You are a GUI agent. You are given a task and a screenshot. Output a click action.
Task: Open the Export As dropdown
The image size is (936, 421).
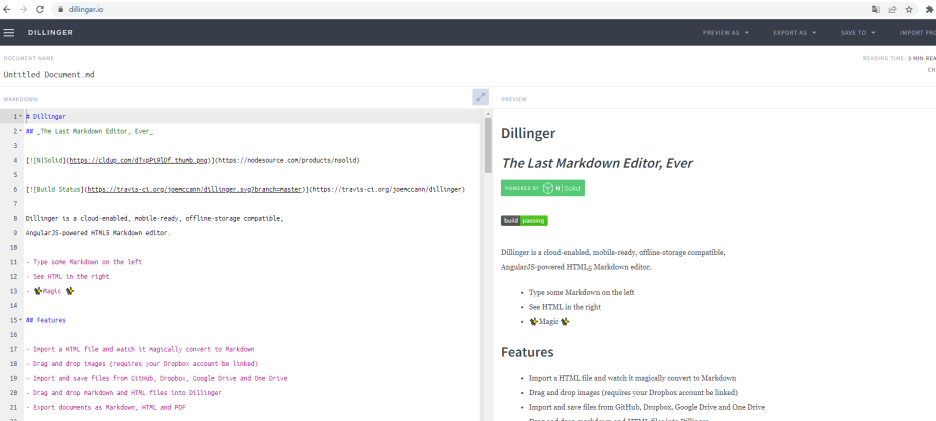pyautogui.click(x=795, y=33)
